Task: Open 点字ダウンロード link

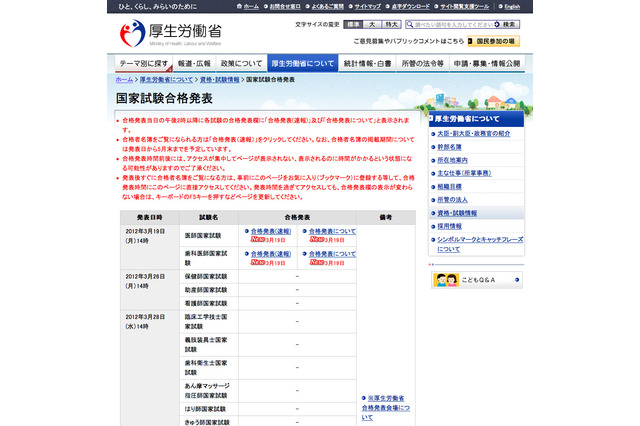Action: coord(410,7)
